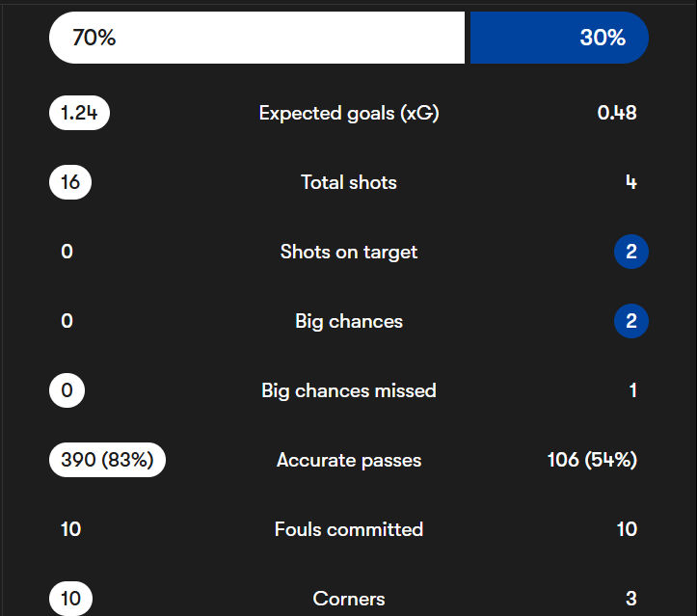Click the white 0 big chances missed badge

(67, 390)
